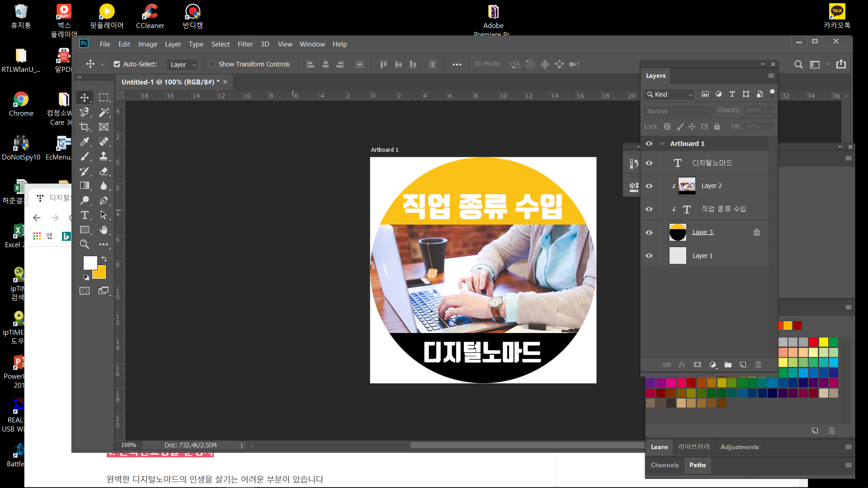Open the Auto-Select Layer dropdown
This screenshot has height=488, width=868.
pyautogui.click(x=182, y=65)
